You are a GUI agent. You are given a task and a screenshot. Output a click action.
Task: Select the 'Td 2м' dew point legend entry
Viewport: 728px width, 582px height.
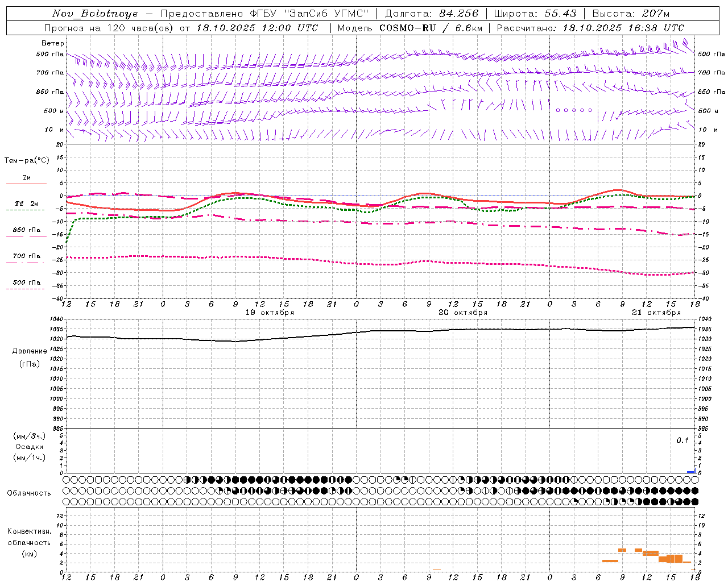click(27, 203)
